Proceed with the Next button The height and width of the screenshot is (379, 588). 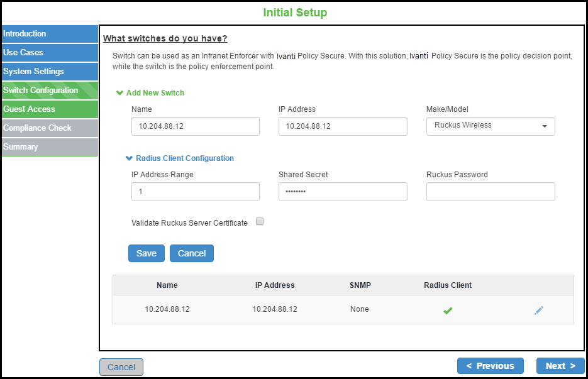[x=560, y=366]
